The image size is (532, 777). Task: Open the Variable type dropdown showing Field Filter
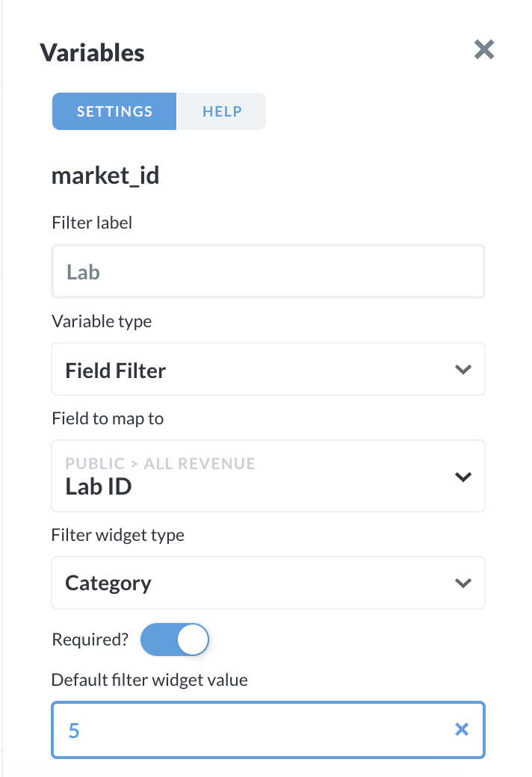click(x=267, y=369)
